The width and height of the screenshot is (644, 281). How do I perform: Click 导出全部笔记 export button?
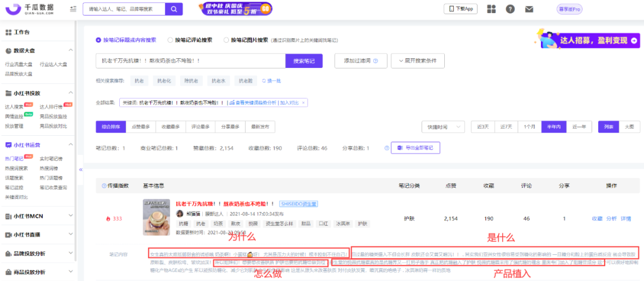point(415,148)
